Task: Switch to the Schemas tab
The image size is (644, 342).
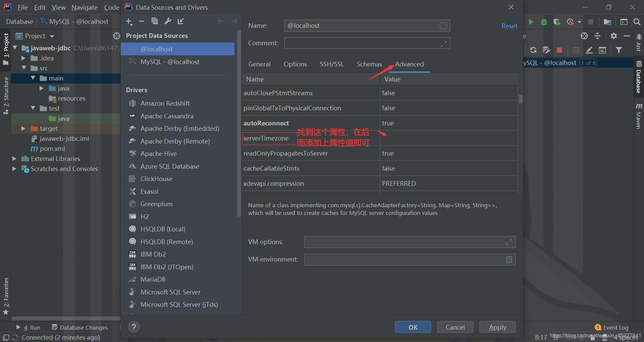Action: tap(369, 64)
